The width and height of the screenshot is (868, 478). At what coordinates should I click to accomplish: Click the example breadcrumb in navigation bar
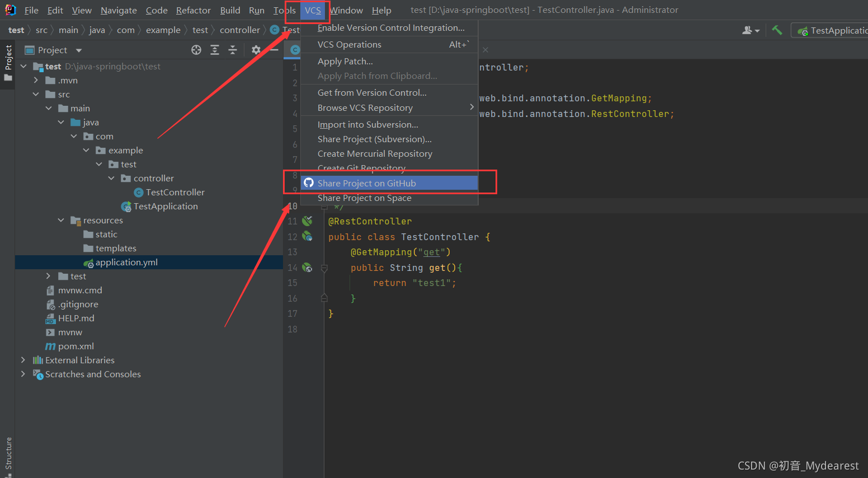tap(163, 30)
